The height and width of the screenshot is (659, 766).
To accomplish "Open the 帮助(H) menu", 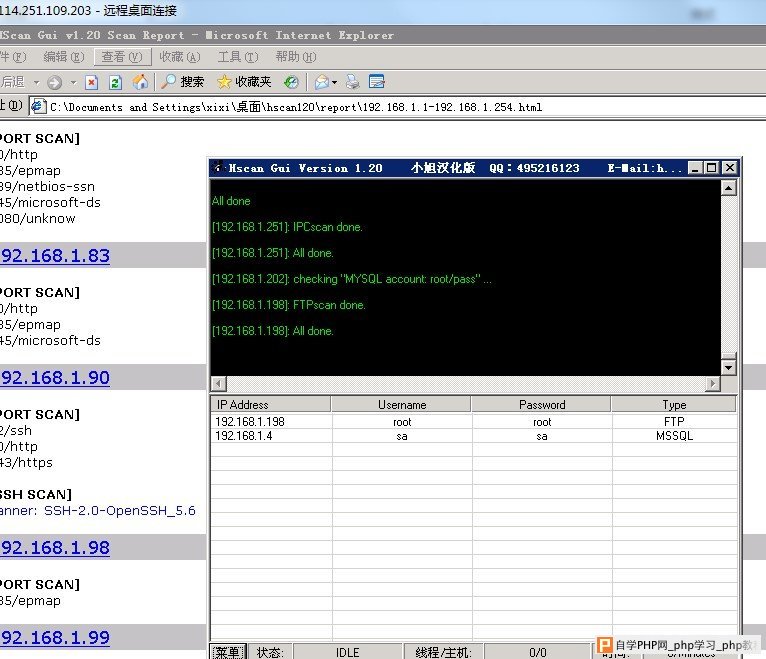I will [296, 57].
